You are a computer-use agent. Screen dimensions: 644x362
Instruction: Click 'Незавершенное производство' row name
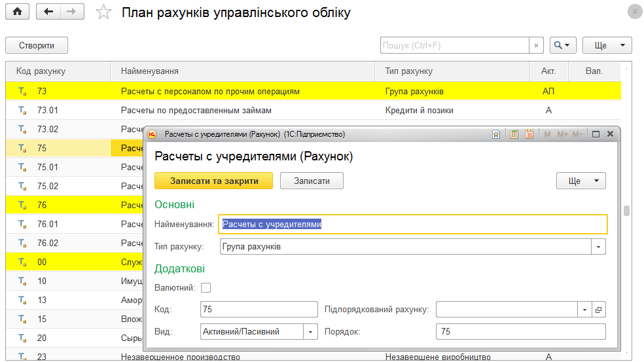coord(180,357)
